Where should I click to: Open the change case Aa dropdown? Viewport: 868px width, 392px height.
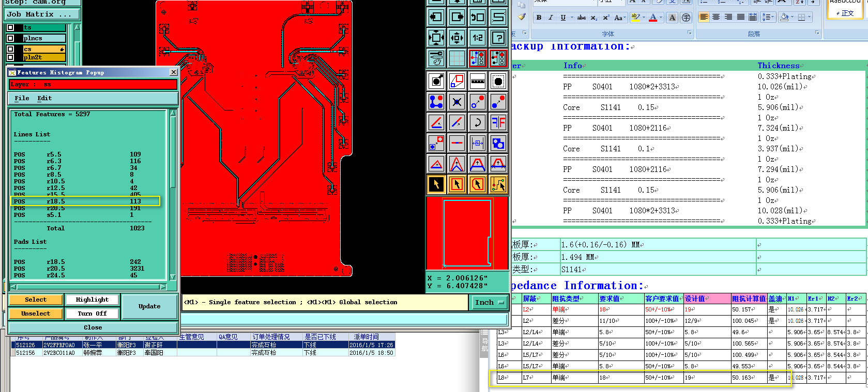click(x=620, y=18)
